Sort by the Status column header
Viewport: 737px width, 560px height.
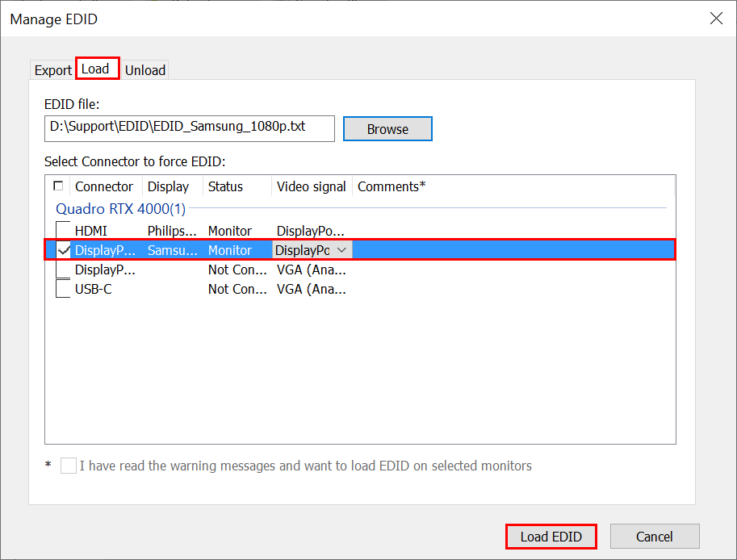[x=225, y=186]
